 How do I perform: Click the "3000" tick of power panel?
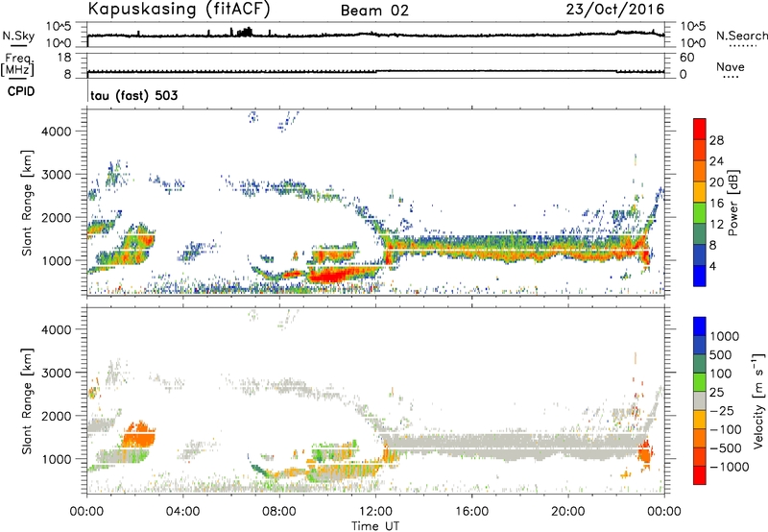pos(57,175)
